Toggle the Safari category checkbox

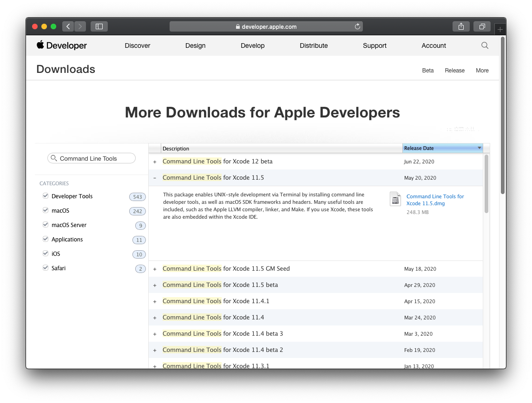pos(46,268)
